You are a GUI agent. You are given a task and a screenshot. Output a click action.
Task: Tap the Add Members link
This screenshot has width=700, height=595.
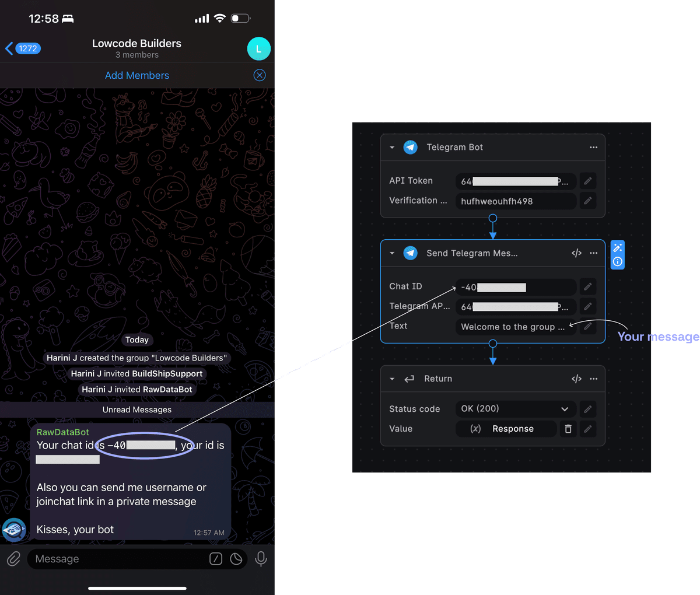(137, 75)
